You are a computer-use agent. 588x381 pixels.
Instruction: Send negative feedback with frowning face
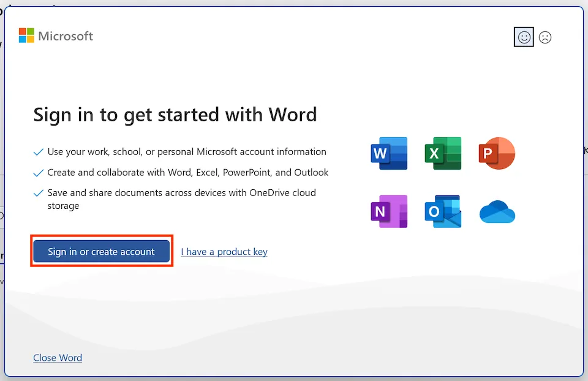[x=545, y=37]
